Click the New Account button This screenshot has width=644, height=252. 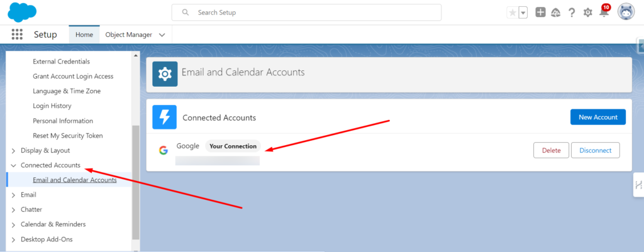click(597, 117)
